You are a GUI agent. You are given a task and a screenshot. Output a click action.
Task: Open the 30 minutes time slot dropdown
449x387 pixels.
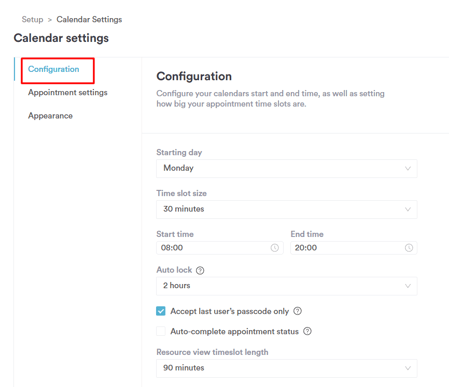click(x=287, y=209)
